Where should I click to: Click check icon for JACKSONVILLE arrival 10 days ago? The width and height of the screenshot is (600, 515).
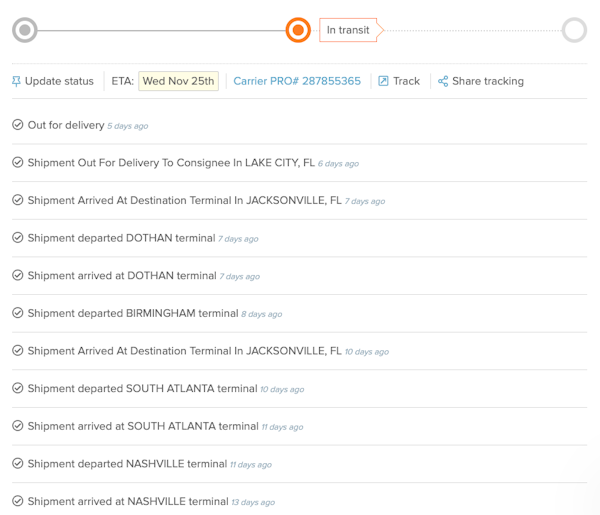[x=18, y=350]
